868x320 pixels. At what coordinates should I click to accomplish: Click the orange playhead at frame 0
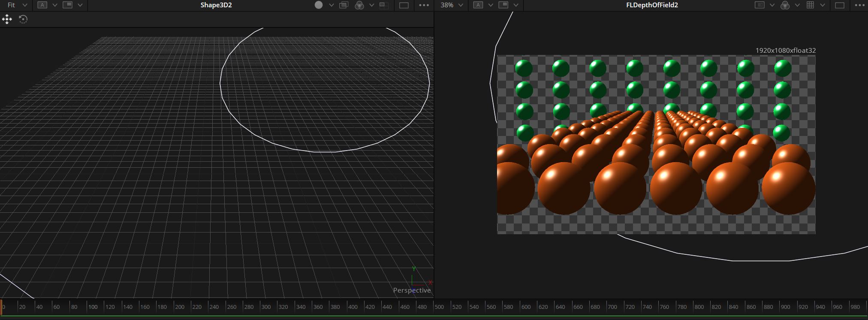(1, 307)
